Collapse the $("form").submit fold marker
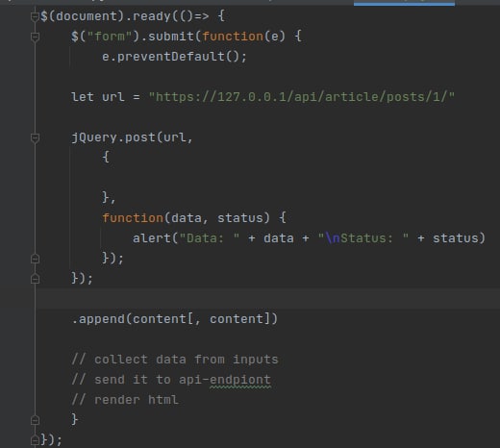500x448 pixels. (x=35, y=37)
